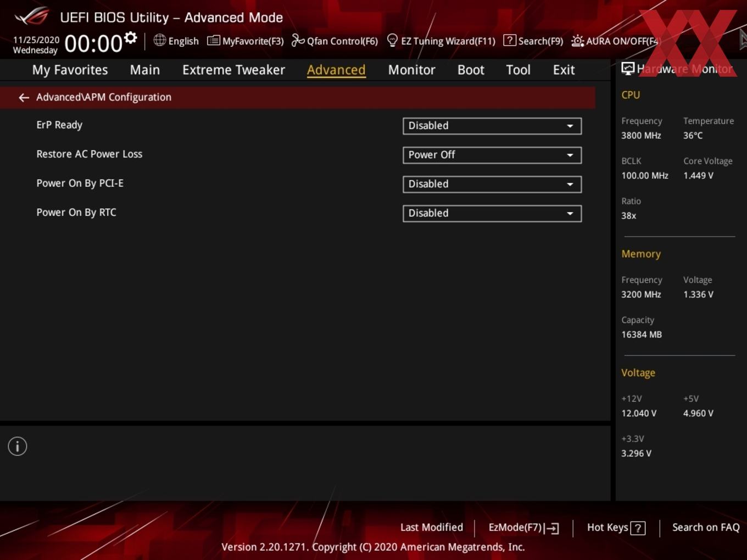Click the ROG logo icon
The image size is (747, 560).
[32, 16]
